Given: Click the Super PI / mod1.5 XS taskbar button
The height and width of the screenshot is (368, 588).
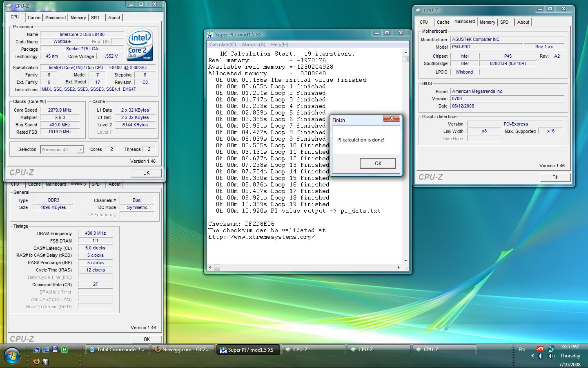Looking at the screenshot, I should (x=248, y=350).
